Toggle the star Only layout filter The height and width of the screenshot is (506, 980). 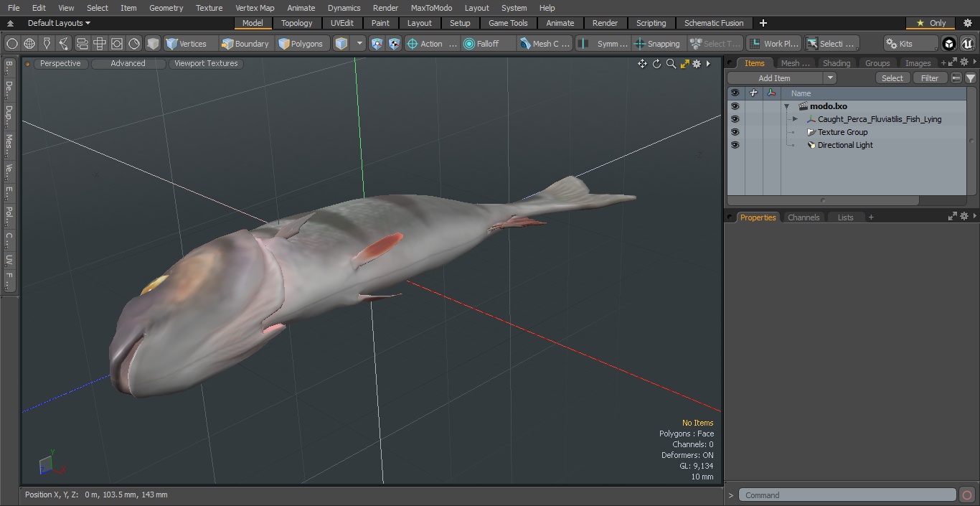tap(930, 23)
